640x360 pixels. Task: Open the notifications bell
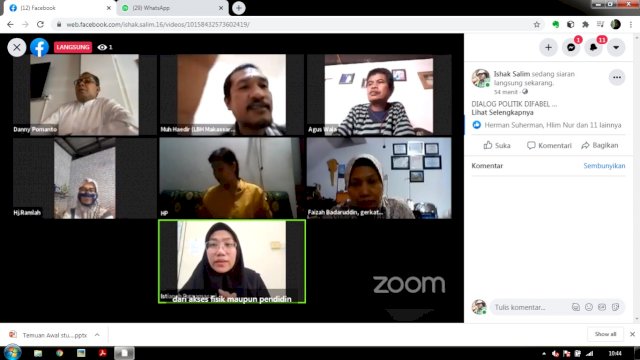593,48
